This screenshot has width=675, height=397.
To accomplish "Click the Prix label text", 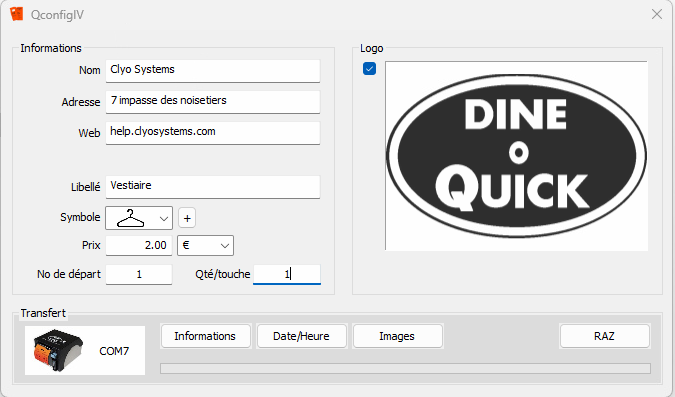I will [91, 245].
